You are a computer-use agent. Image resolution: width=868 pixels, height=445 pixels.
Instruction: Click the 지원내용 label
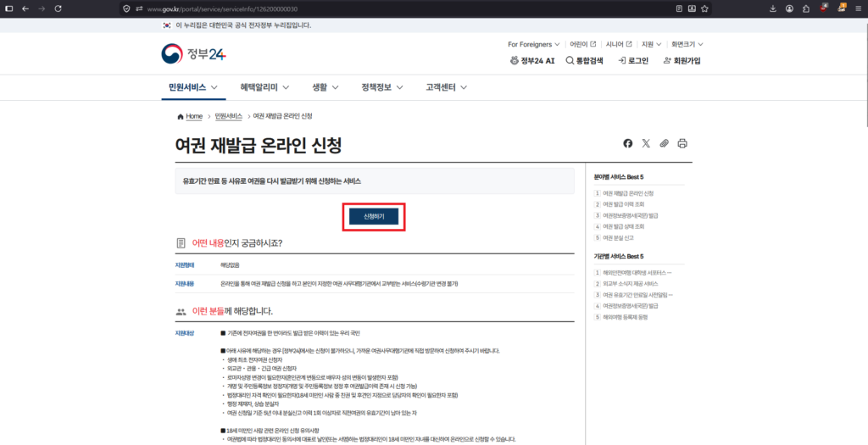[185, 284]
